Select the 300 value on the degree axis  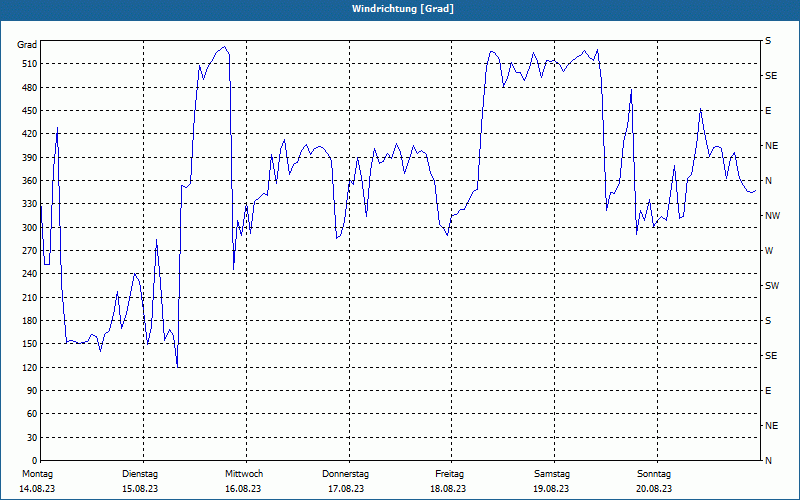point(30,228)
